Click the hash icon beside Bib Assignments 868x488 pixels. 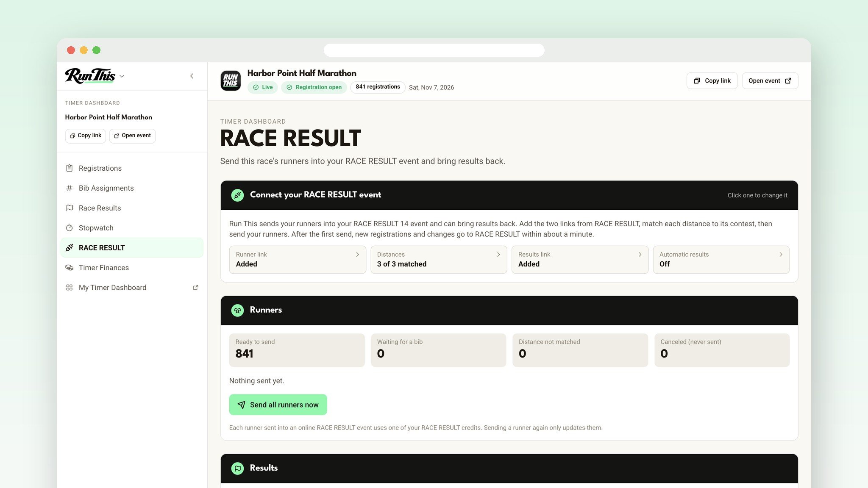point(70,188)
